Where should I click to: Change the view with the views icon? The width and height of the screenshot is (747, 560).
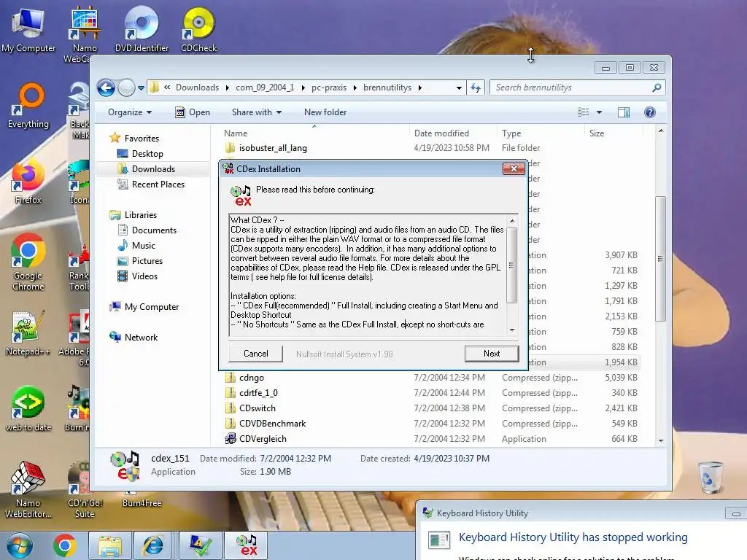tap(584, 112)
